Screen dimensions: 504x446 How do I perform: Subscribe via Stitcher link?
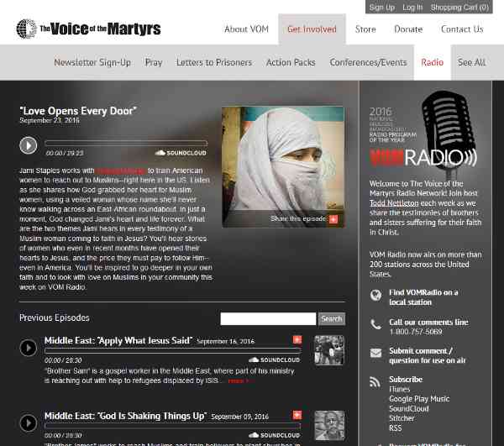[x=402, y=418]
